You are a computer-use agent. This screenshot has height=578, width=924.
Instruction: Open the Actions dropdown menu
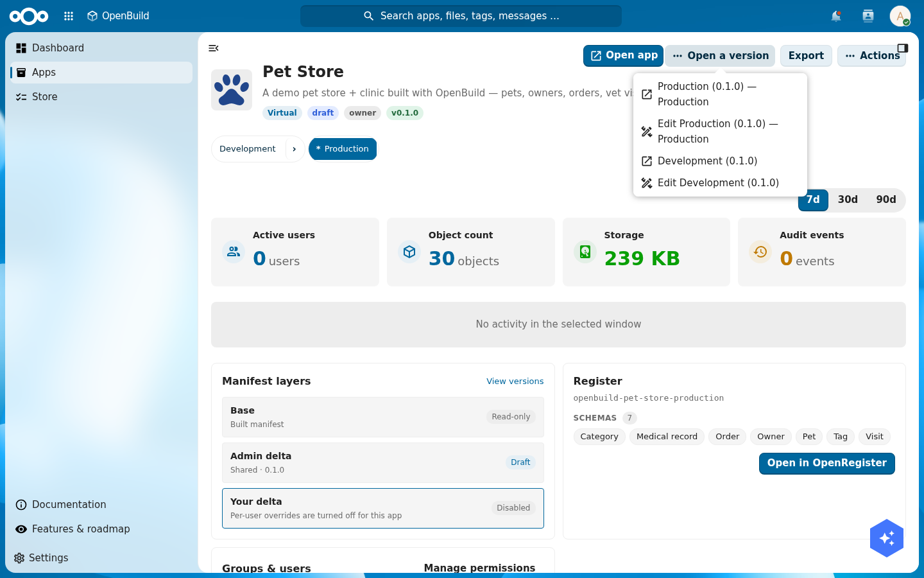(871, 56)
